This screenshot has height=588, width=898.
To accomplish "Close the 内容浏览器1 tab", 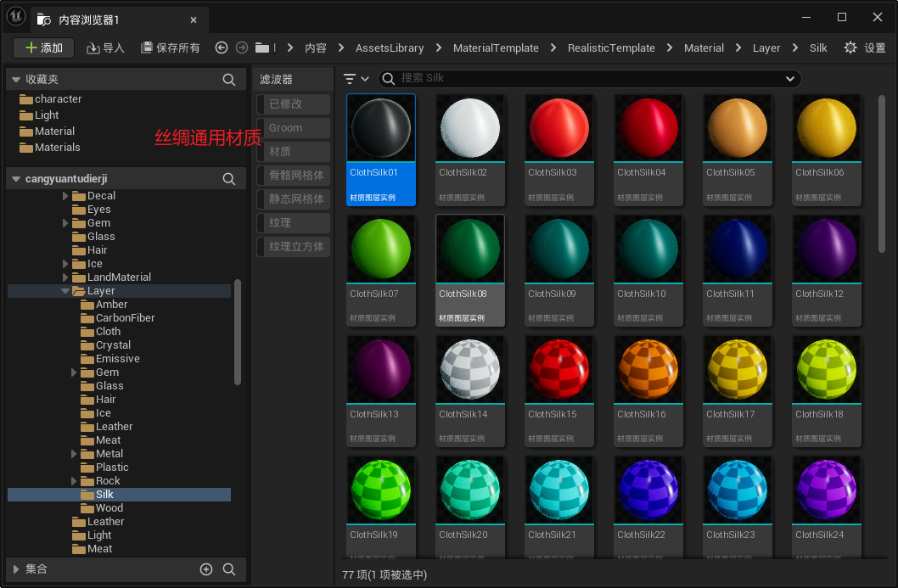I will click(x=194, y=20).
